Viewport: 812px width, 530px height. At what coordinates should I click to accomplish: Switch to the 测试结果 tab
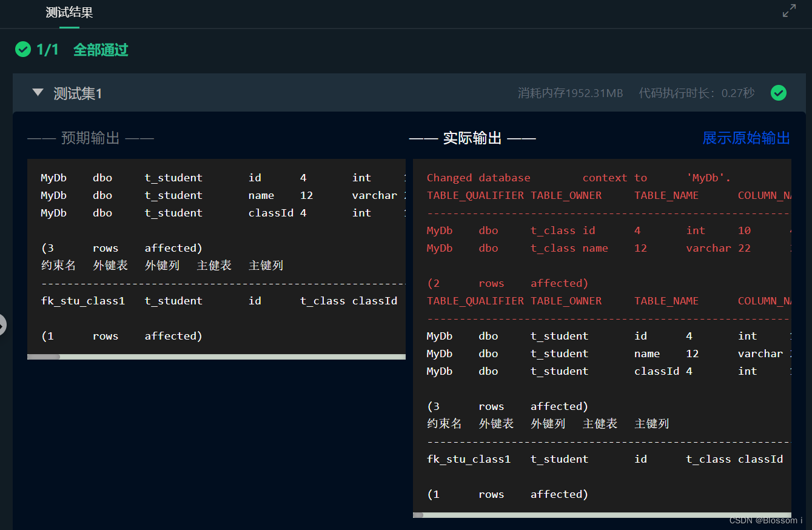tap(69, 12)
